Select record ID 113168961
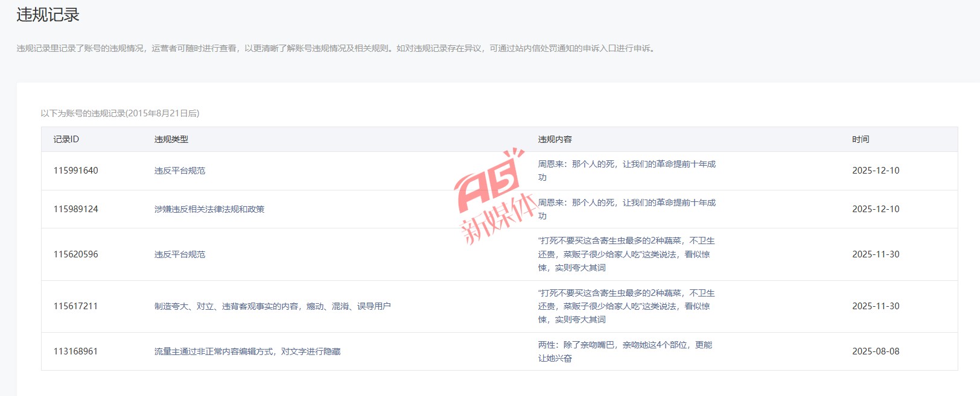The width and height of the screenshot is (980, 396). pyautogui.click(x=75, y=351)
